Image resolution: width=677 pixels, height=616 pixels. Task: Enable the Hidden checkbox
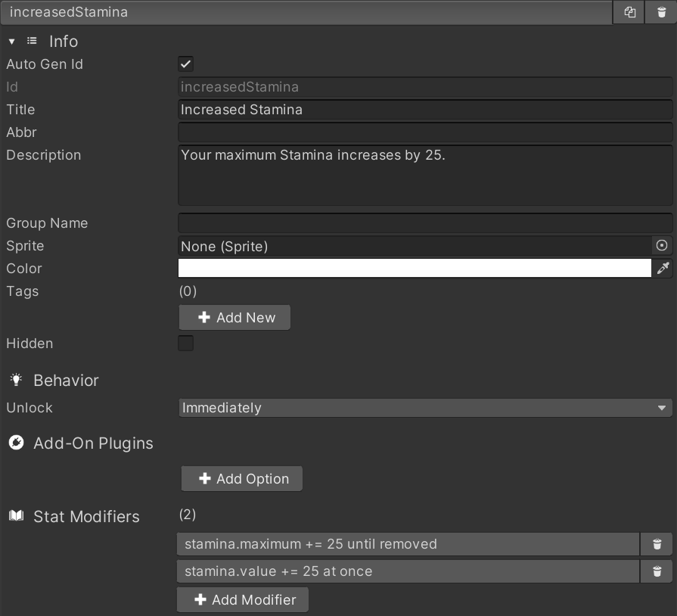click(185, 344)
